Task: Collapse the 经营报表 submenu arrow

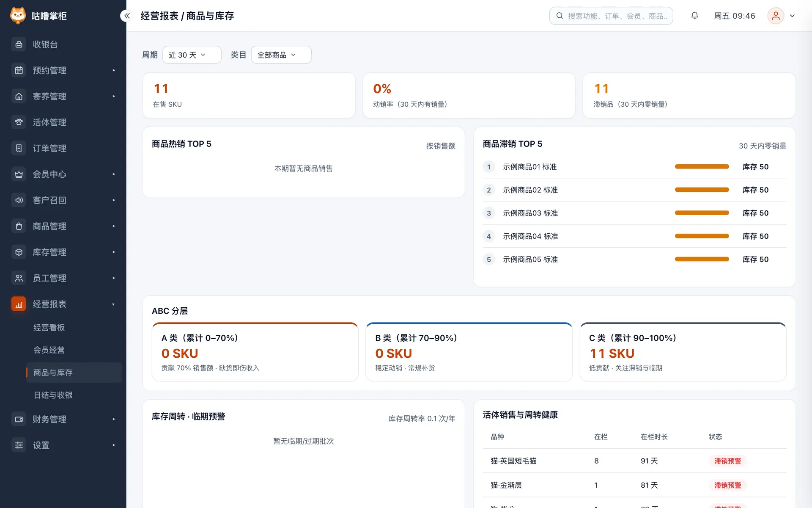Action: pos(113,304)
